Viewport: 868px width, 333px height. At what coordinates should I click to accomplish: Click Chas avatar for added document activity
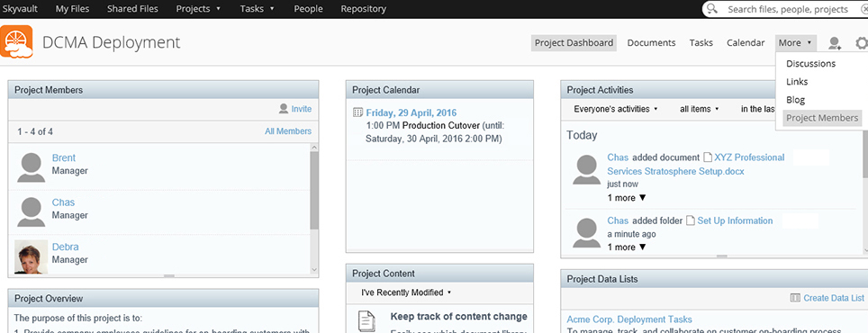pos(586,170)
